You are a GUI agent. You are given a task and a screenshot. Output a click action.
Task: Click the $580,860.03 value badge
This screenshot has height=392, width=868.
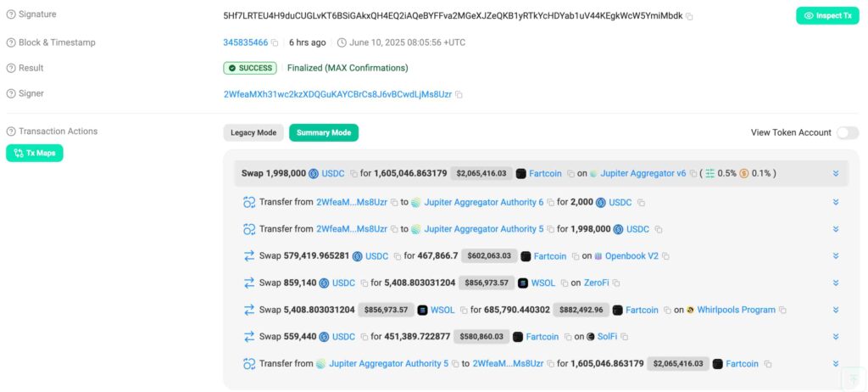481,337
